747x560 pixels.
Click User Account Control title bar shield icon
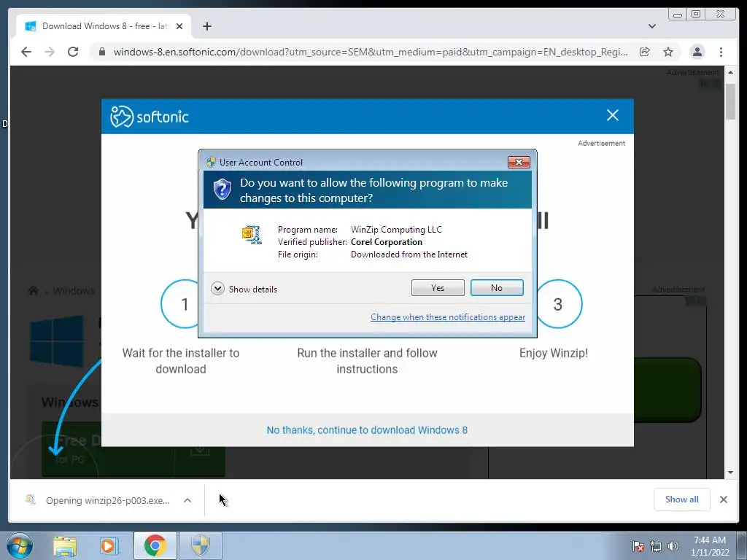pos(210,163)
